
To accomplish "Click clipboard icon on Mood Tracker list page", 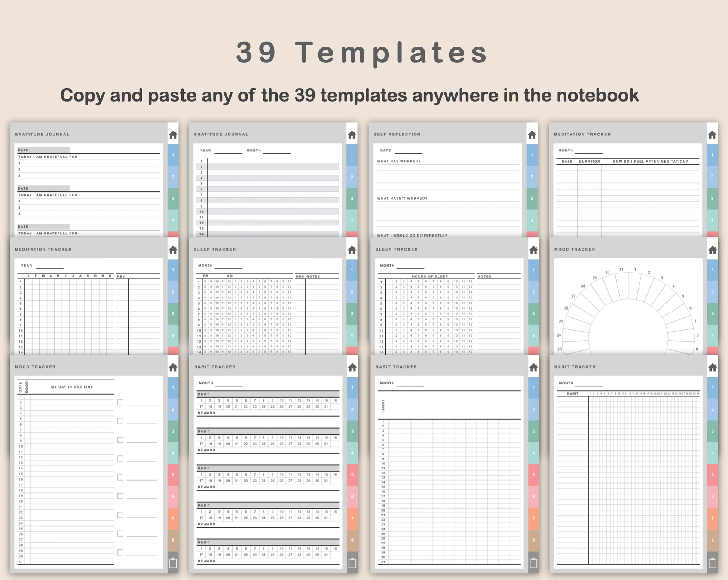I will (x=173, y=563).
